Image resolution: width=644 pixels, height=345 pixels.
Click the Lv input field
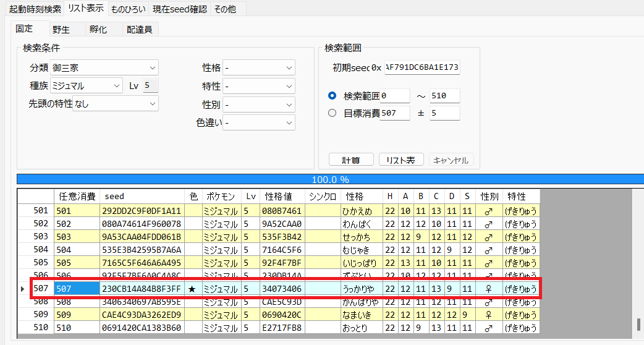pos(151,85)
